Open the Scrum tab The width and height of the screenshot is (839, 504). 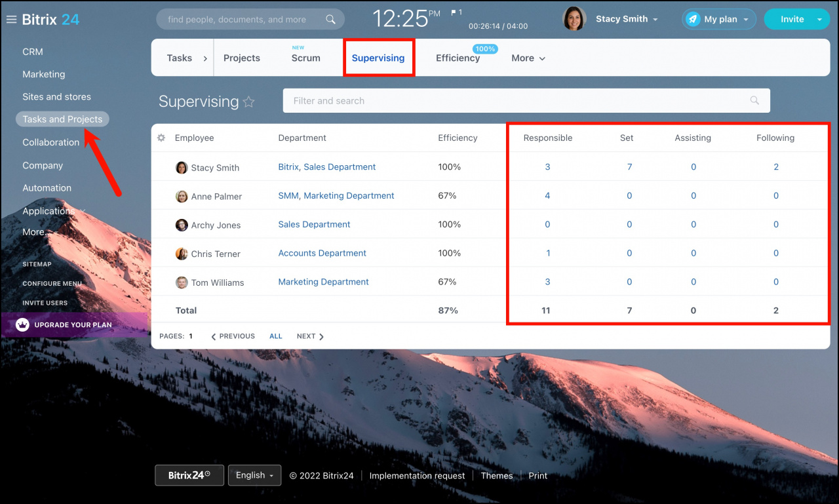click(306, 58)
